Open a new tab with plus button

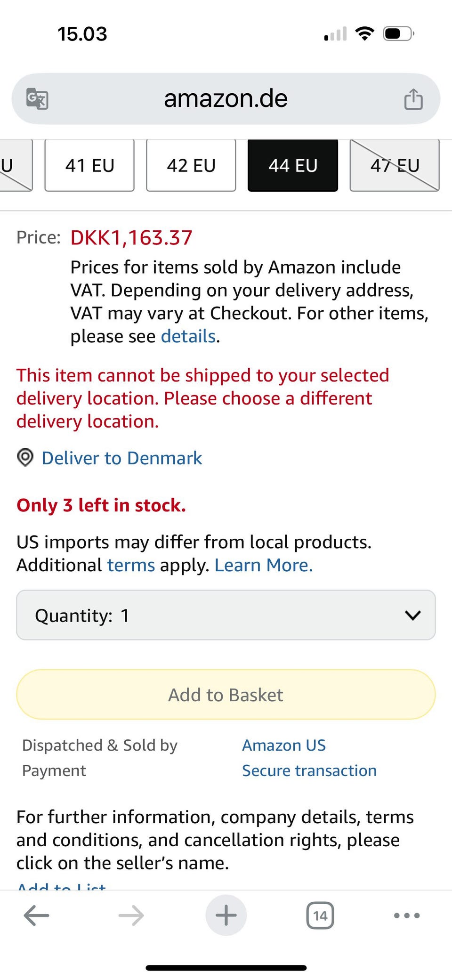pyautogui.click(x=226, y=915)
